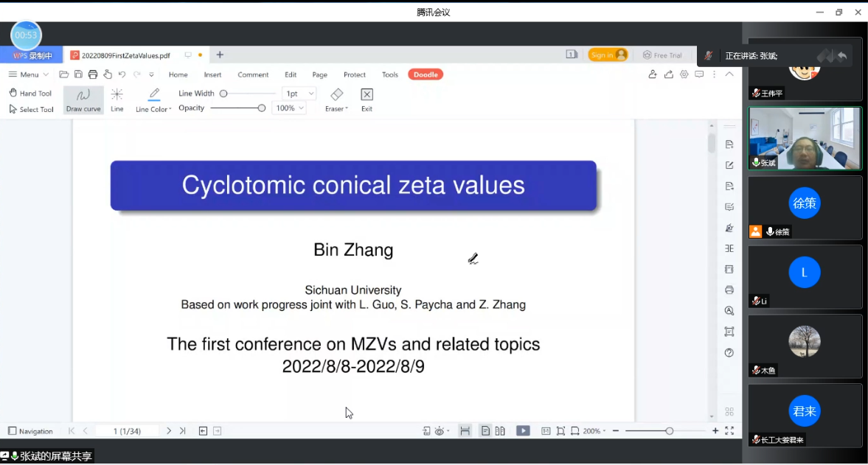This screenshot has width=868, height=465.
Task: Choose the Line drawing tool
Action: pyautogui.click(x=117, y=100)
